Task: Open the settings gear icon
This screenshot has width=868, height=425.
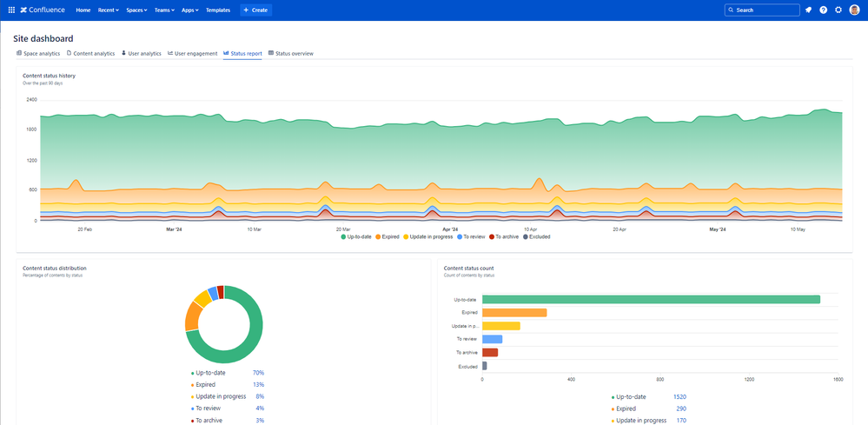Action: pos(838,10)
